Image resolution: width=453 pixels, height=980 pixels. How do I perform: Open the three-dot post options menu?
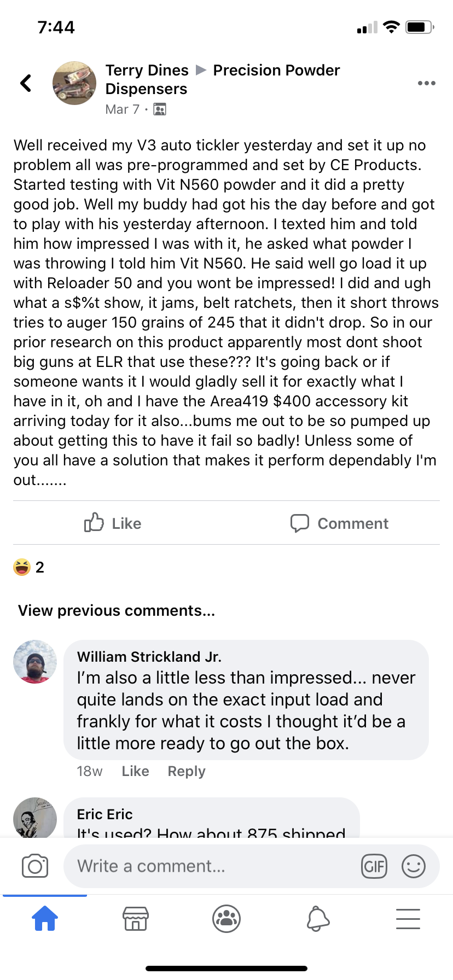click(426, 83)
